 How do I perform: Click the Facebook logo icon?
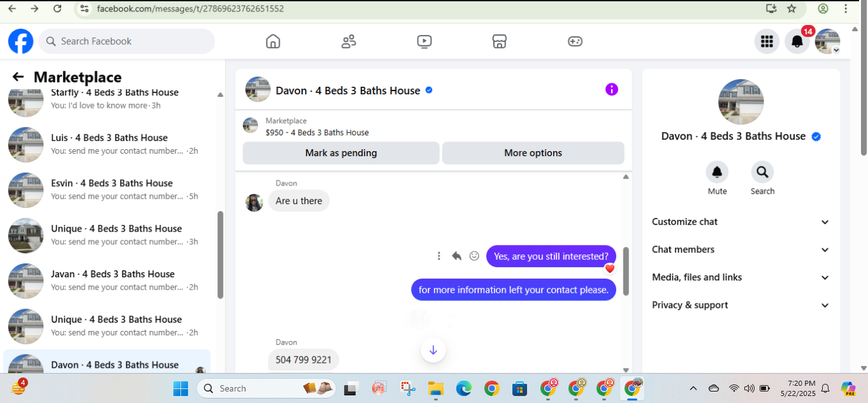(20, 41)
